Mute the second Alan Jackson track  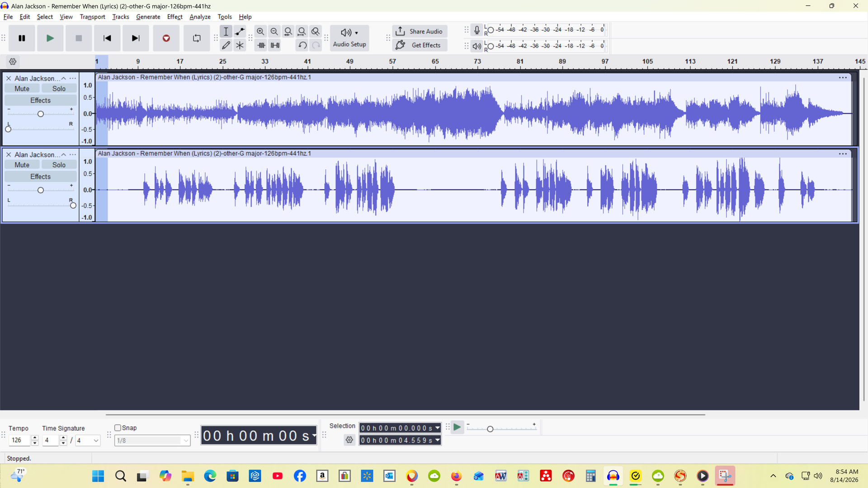coord(22,165)
